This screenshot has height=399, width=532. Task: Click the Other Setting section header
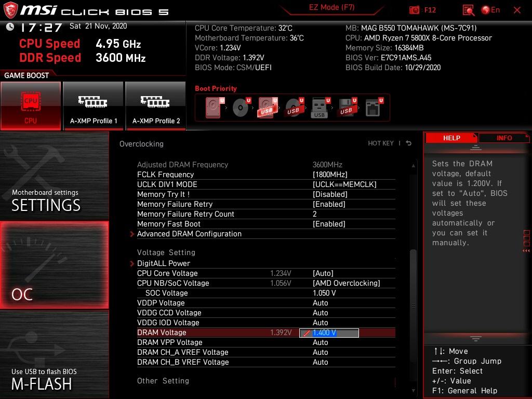tap(163, 381)
